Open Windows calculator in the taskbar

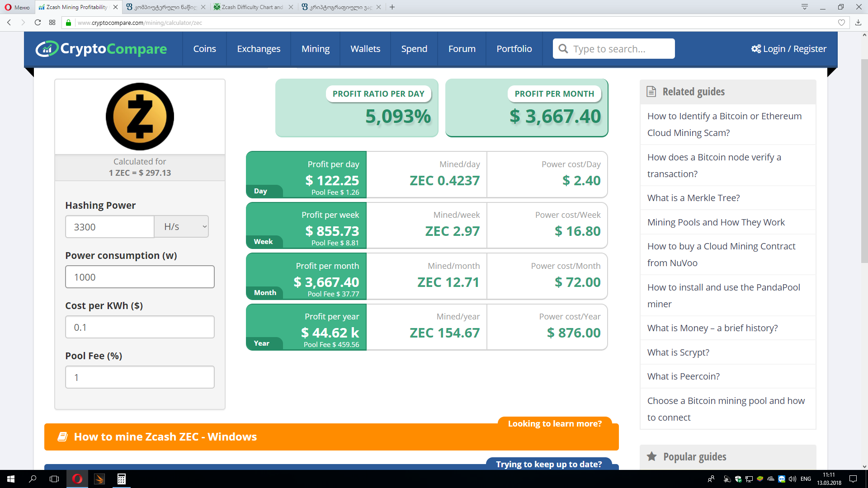tap(121, 479)
